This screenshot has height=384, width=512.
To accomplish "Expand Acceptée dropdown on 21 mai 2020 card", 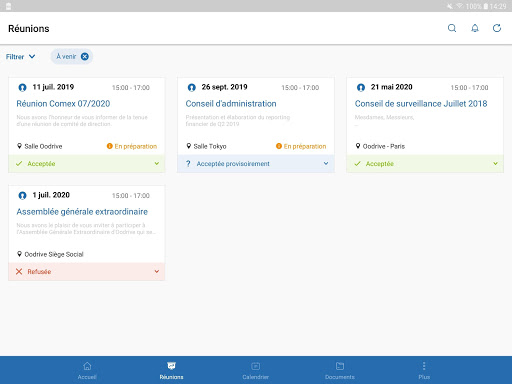I will [495, 164].
